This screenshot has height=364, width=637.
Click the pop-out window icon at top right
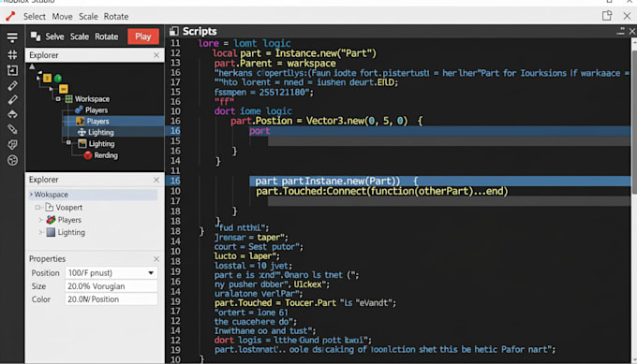[607, 16]
